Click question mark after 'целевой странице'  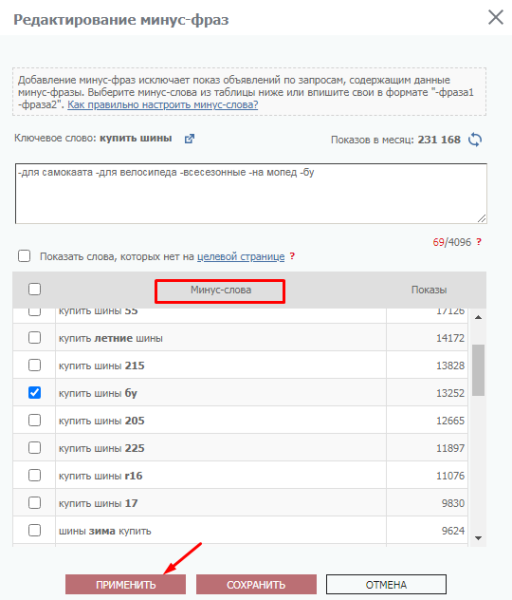pyautogui.click(x=292, y=256)
